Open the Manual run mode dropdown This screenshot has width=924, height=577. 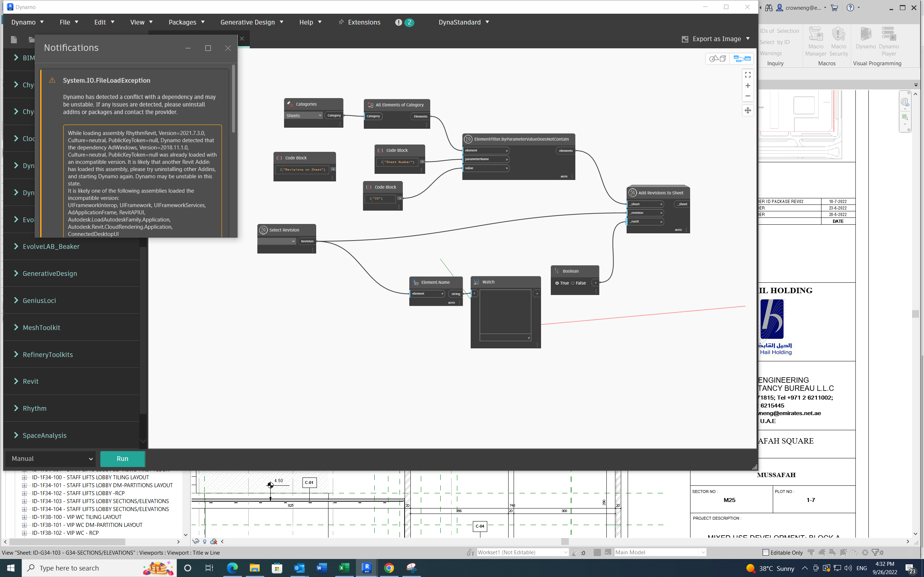click(51, 458)
